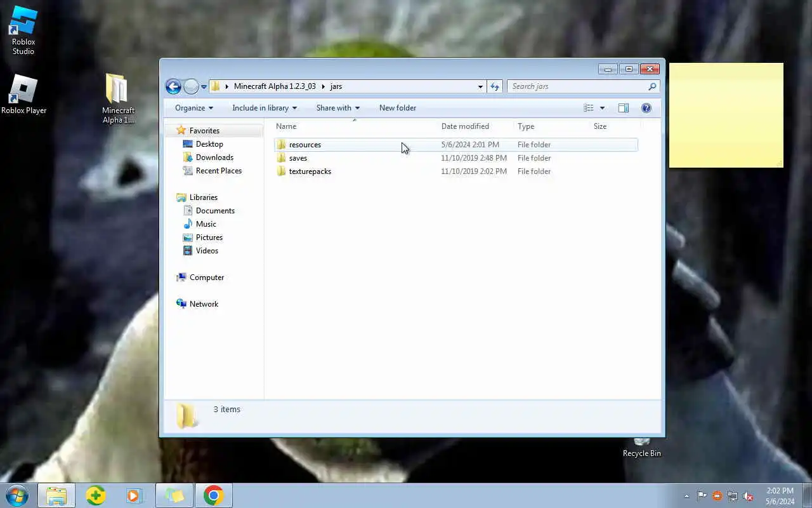Viewport: 812px width, 508px height.
Task: Select Computer in the navigation pane
Action: 206,277
